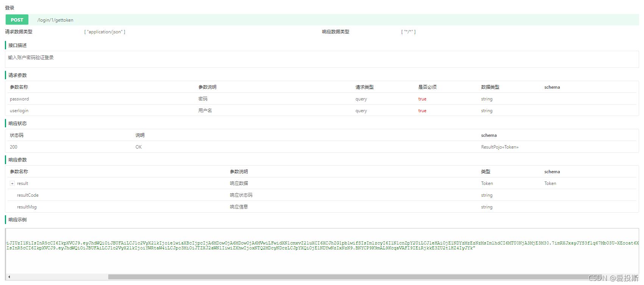The image size is (644, 285).
Task: Click the 响应数据 description of result
Action: click(x=239, y=183)
